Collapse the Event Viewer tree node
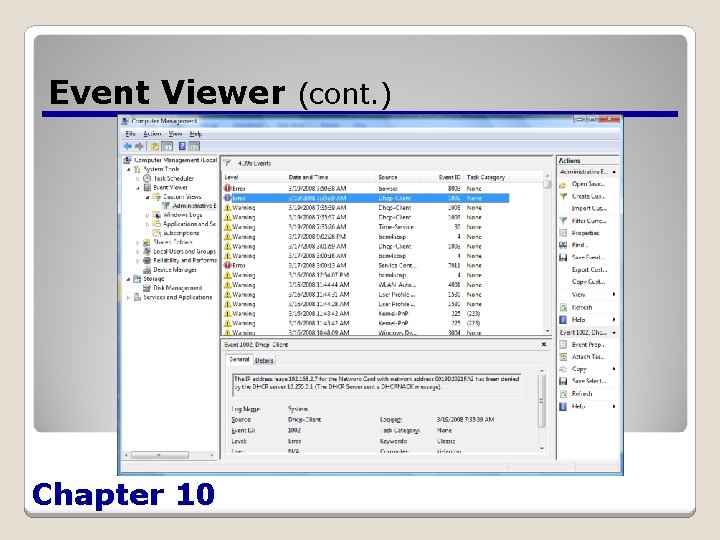Screen dimensions: 720x540 pos(138,188)
